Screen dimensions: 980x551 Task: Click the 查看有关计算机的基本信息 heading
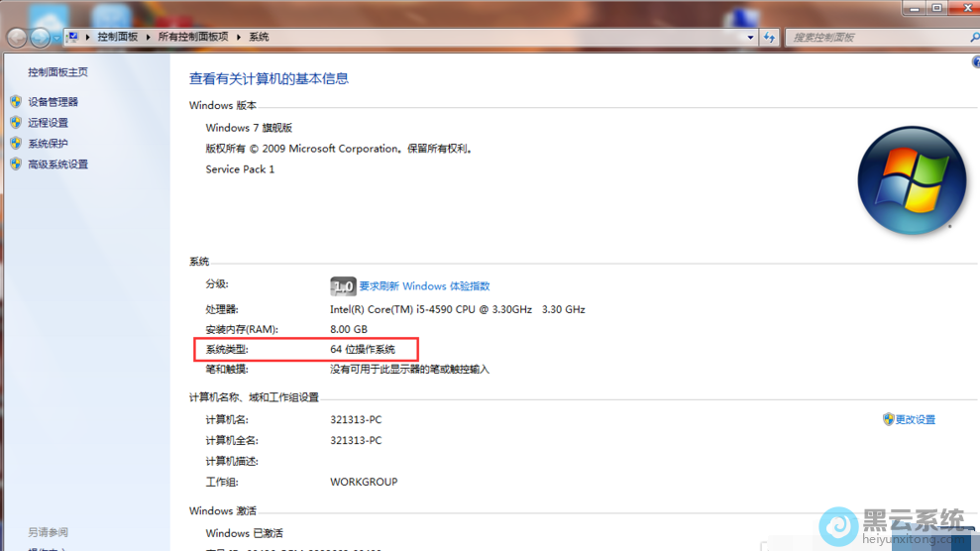pos(269,78)
